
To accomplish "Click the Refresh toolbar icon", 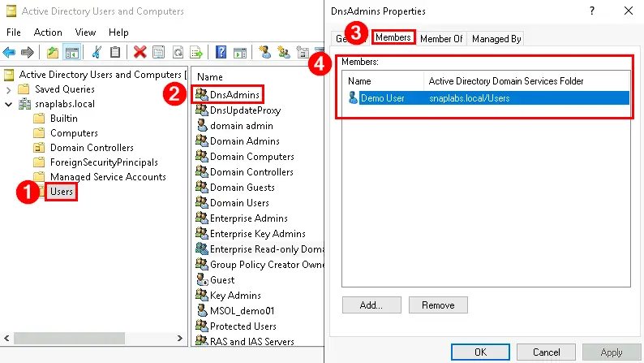I will pos(178,52).
